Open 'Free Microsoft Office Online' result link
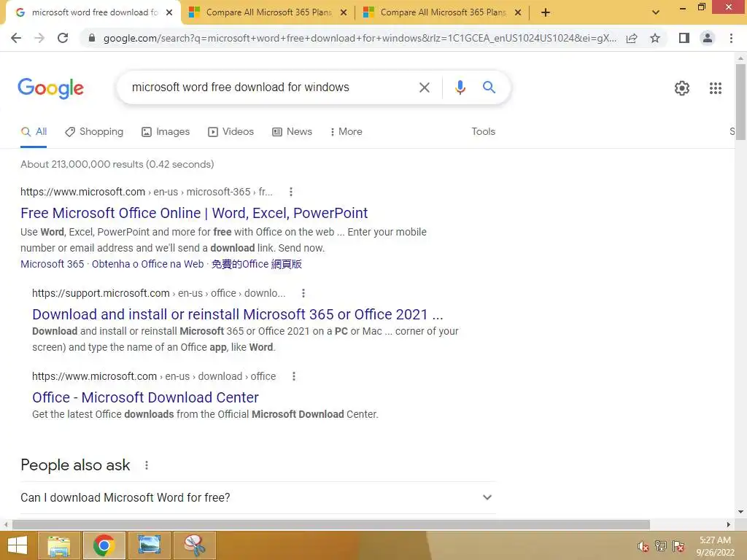The height and width of the screenshot is (560, 747). click(194, 213)
